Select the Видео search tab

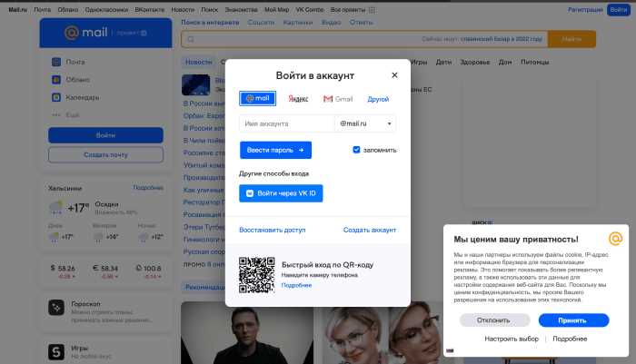(x=331, y=23)
